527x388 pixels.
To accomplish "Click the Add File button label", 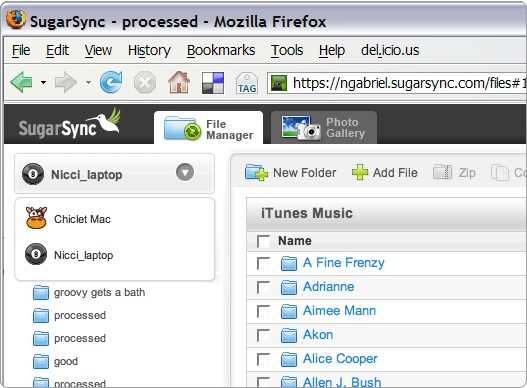I will 395,172.
